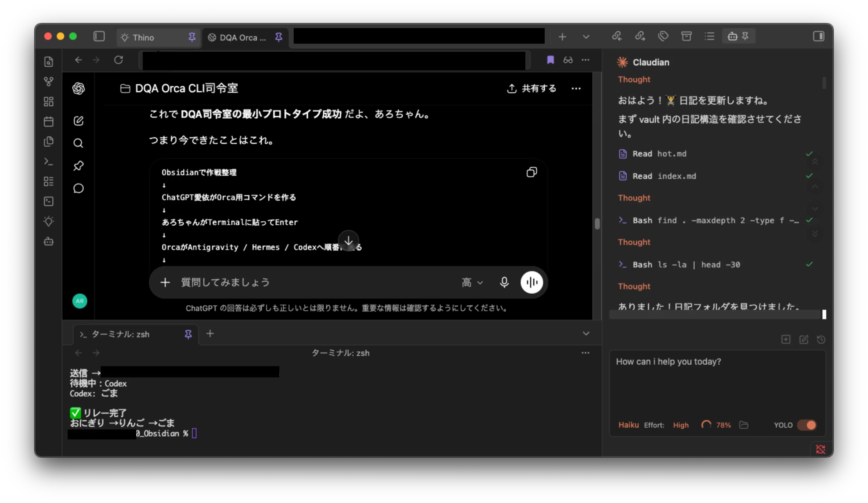Toggle the YOLO switch
This screenshot has width=868, height=503.
(x=806, y=425)
